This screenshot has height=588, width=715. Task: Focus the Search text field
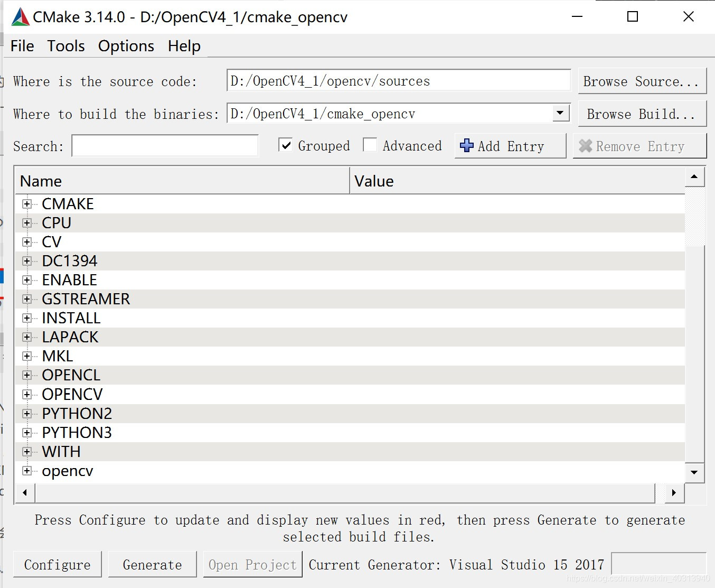(x=165, y=146)
